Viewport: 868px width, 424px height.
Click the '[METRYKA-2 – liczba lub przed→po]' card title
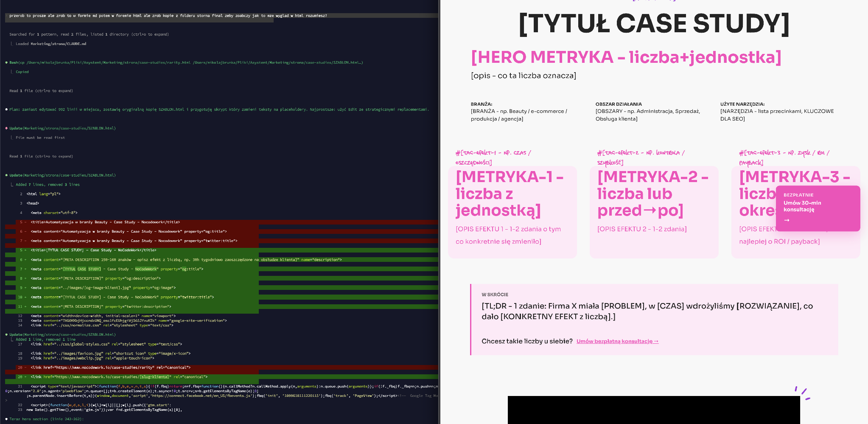[x=653, y=194]
